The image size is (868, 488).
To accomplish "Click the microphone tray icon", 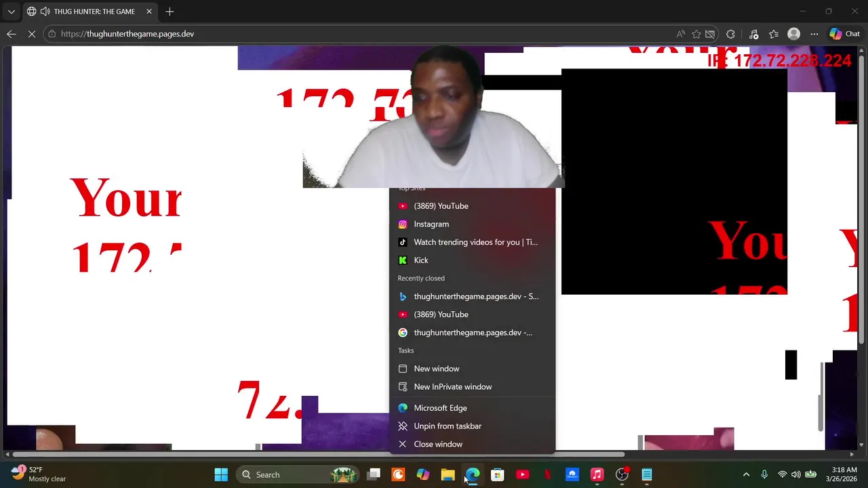I will click(x=764, y=474).
